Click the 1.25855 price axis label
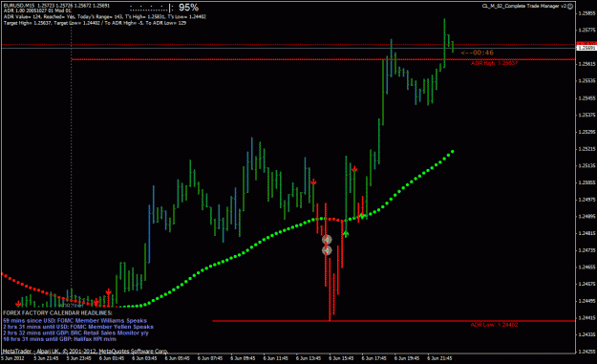Viewport: 597px width, 364px height. coord(586,13)
